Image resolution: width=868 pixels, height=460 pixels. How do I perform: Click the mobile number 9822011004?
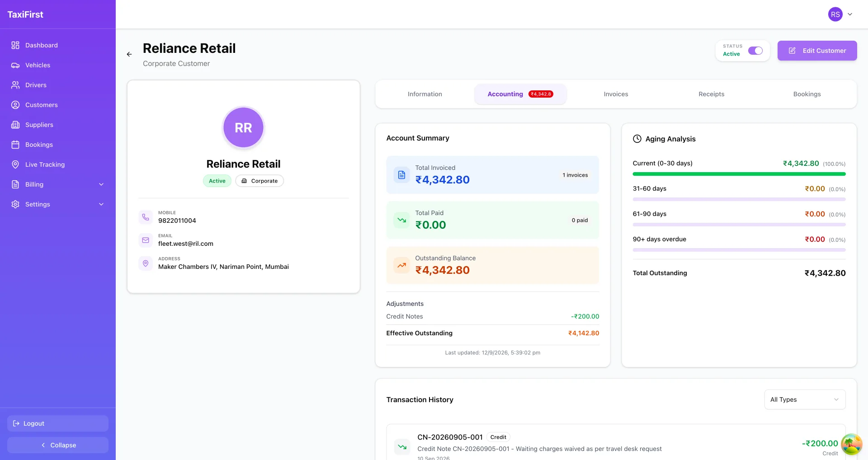[177, 221]
